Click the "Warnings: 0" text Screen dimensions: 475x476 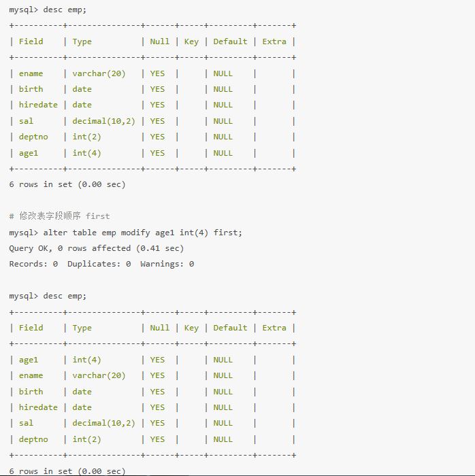click(167, 264)
